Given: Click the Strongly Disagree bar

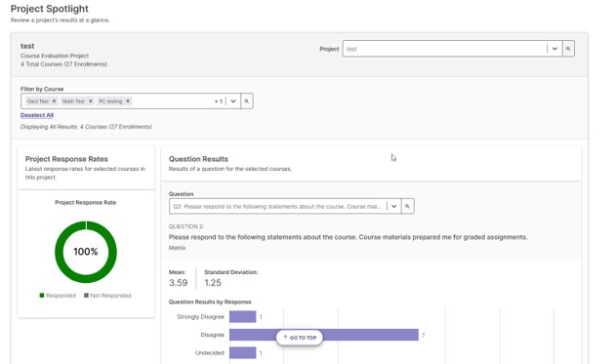Looking at the screenshot, I should [243, 316].
